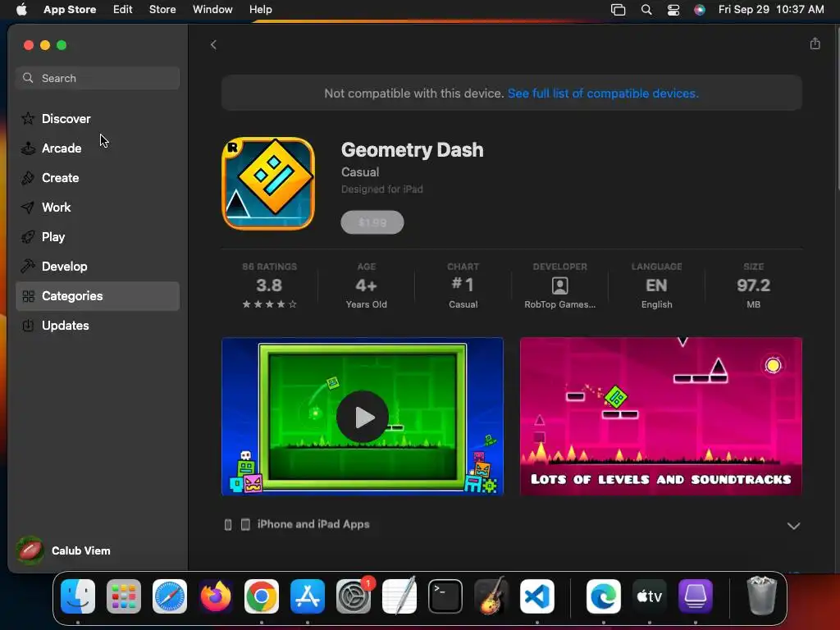Click the #1 Casual chart ranking
The width and height of the screenshot is (840, 630).
click(463, 286)
